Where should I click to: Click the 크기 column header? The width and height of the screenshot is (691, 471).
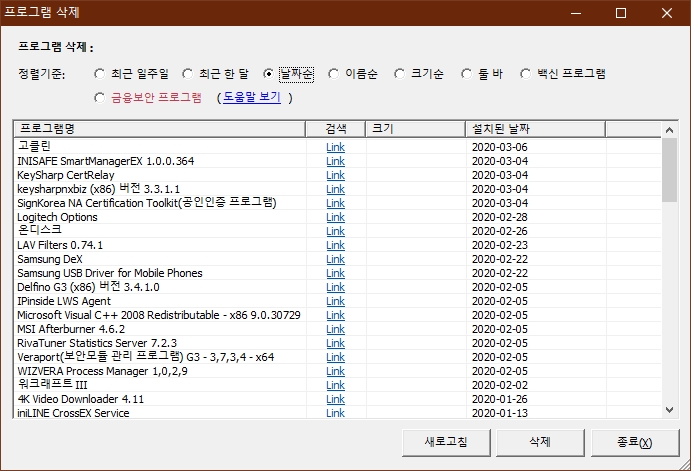(416, 129)
